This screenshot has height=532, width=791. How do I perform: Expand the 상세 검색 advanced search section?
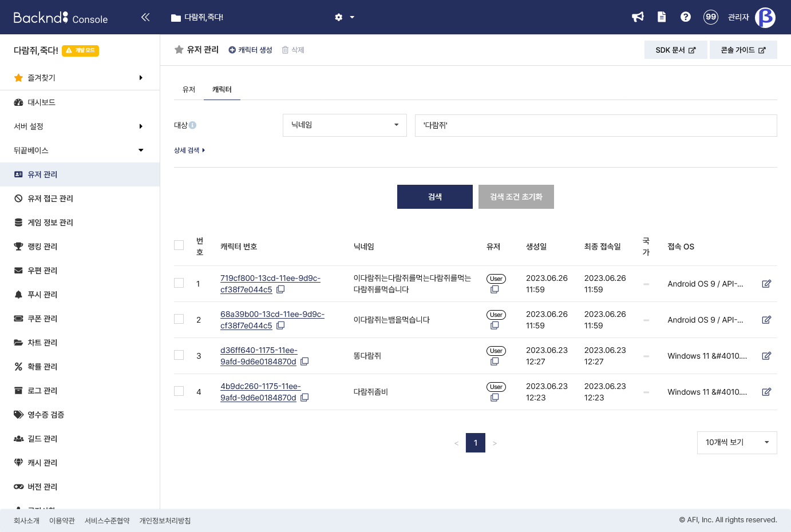pos(189,150)
